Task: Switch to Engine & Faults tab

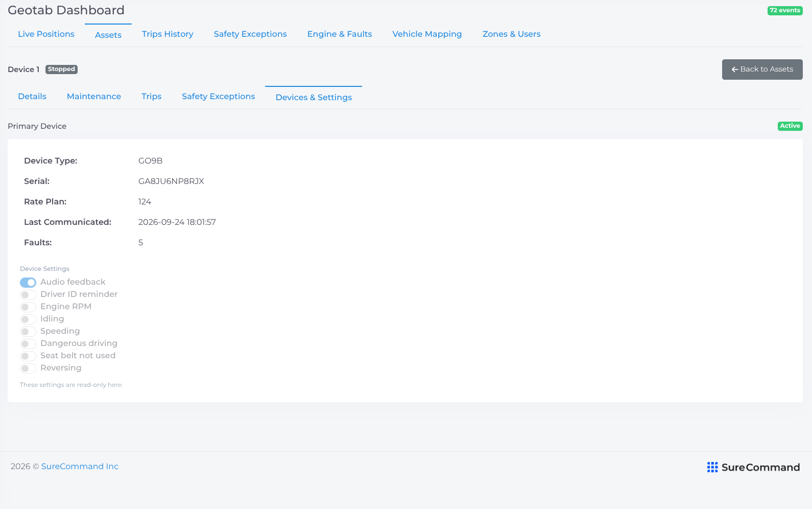Action: (x=340, y=34)
